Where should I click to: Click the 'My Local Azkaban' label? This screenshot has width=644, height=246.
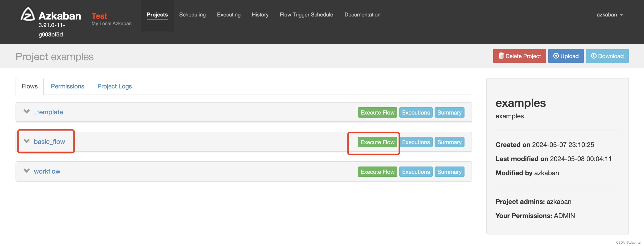(x=111, y=24)
